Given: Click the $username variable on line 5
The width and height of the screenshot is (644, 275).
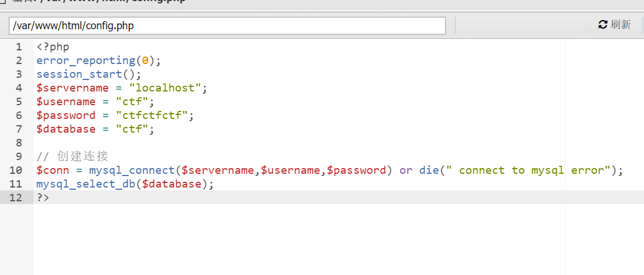Looking at the screenshot, I should [66, 101].
